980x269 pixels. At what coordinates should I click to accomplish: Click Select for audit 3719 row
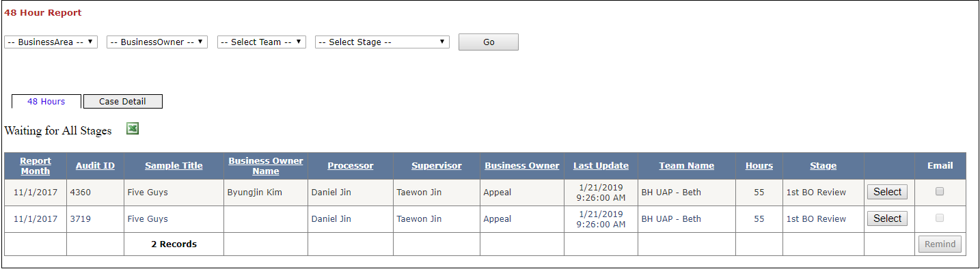[887, 218]
